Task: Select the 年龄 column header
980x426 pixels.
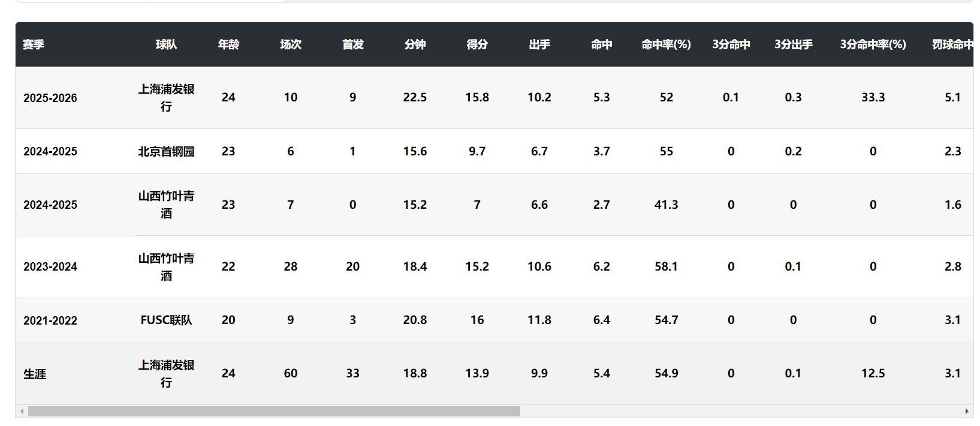Action: 228,44
